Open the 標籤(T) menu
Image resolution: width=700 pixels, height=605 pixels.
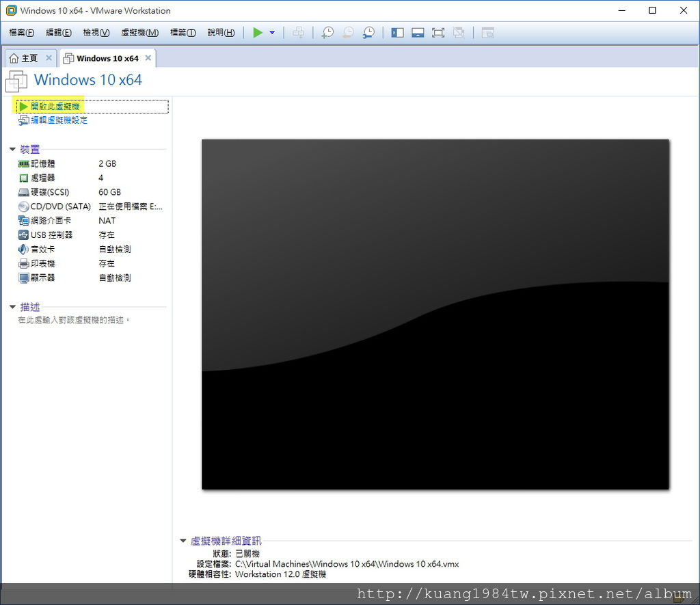(x=183, y=33)
